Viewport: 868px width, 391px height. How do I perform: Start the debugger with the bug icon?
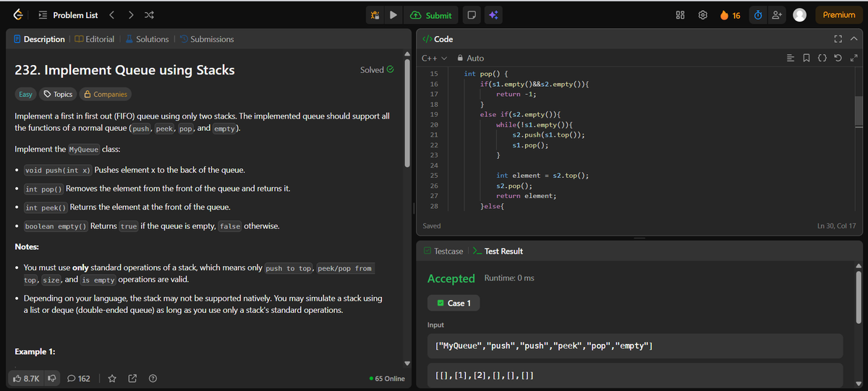point(375,15)
